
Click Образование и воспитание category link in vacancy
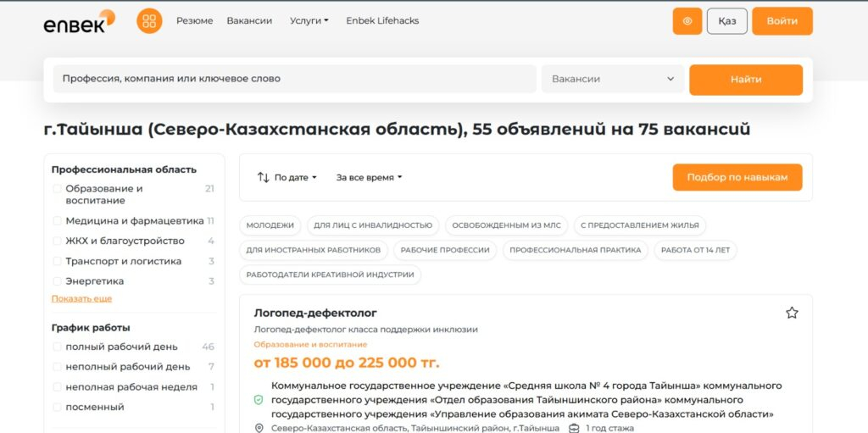pyautogui.click(x=310, y=344)
